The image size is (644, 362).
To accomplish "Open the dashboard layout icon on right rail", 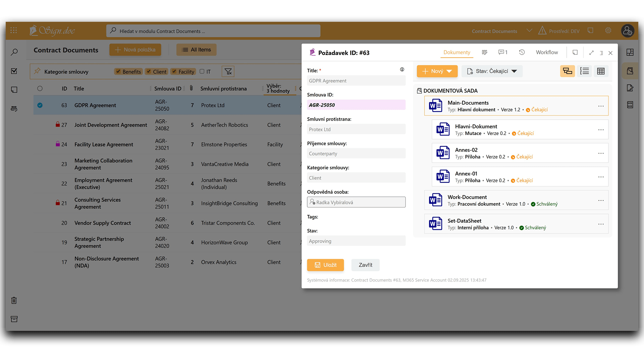I will [630, 52].
